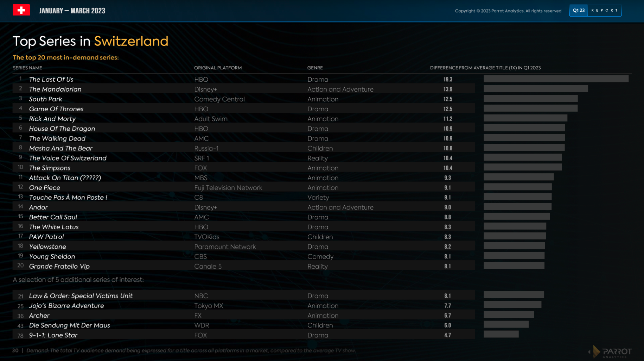Click 'Better Call Saul' title
644x361 pixels.
coord(53,217)
